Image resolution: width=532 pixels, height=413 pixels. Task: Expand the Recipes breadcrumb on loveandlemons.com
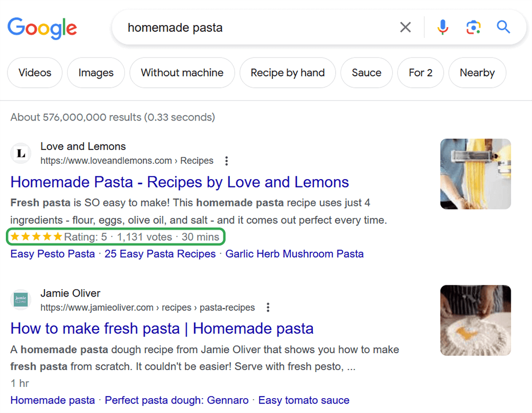pyautogui.click(x=197, y=161)
